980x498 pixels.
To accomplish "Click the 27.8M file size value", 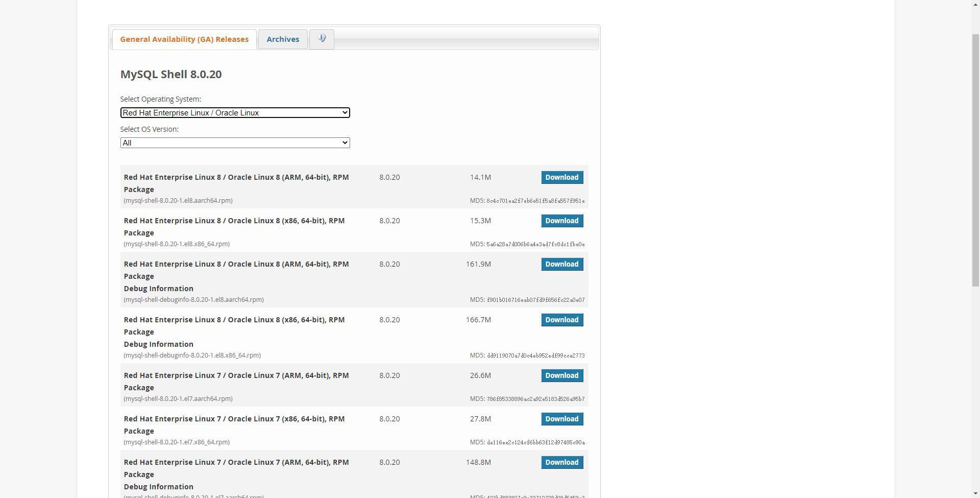I will pyautogui.click(x=480, y=419).
